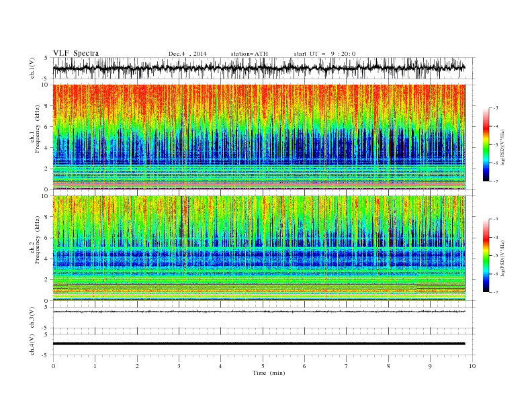Click the ch.1 voltage waveform trace panel
The image size is (532, 411).
(x=264, y=68)
